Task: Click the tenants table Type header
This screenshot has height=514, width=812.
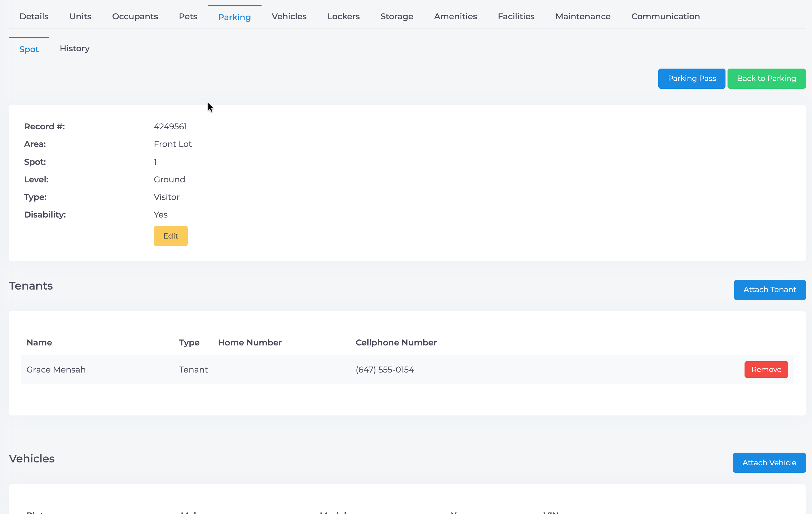Action: click(x=189, y=343)
